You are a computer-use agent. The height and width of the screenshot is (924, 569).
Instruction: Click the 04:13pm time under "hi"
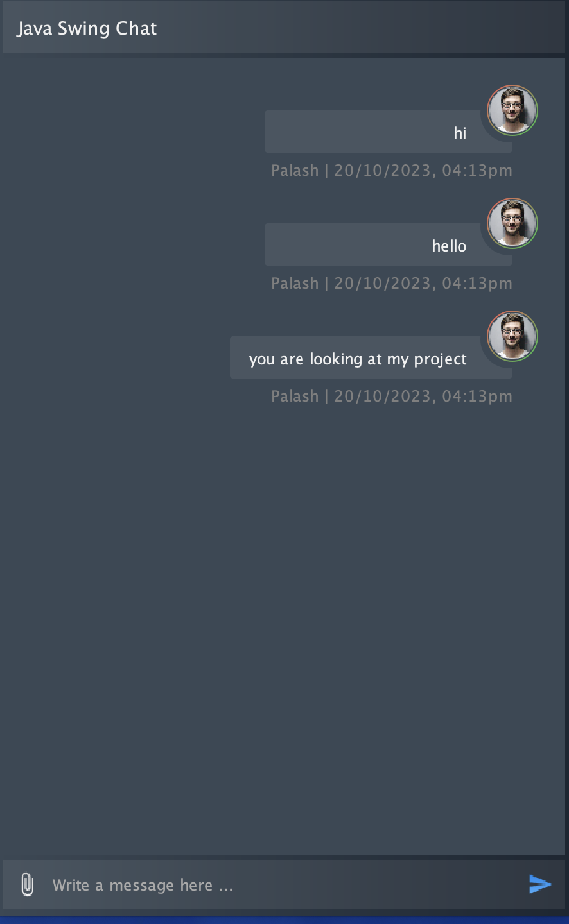477,171
